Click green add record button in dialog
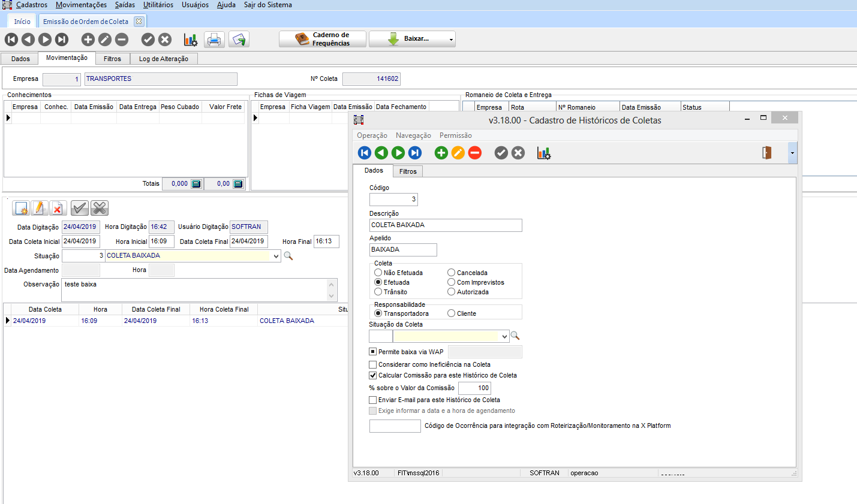This screenshot has width=857, height=504. click(441, 153)
